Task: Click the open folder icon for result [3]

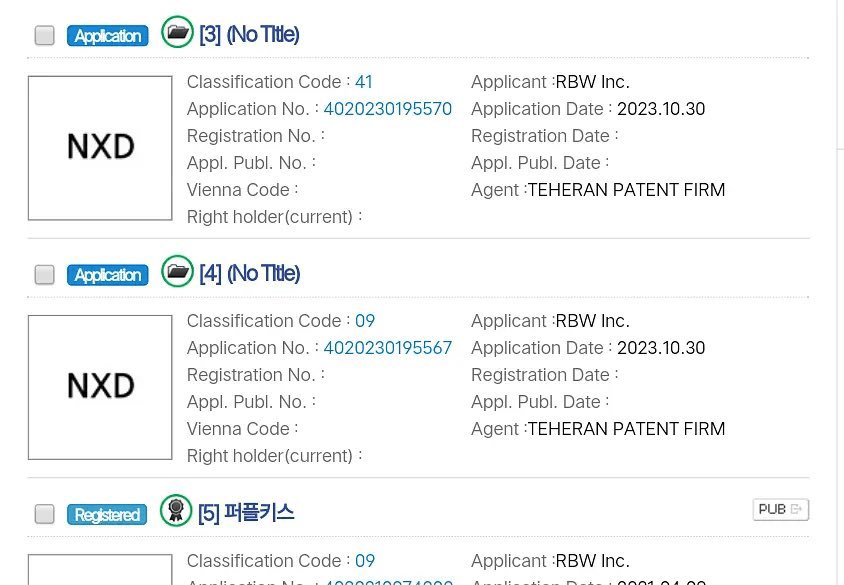Action: (177, 33)
